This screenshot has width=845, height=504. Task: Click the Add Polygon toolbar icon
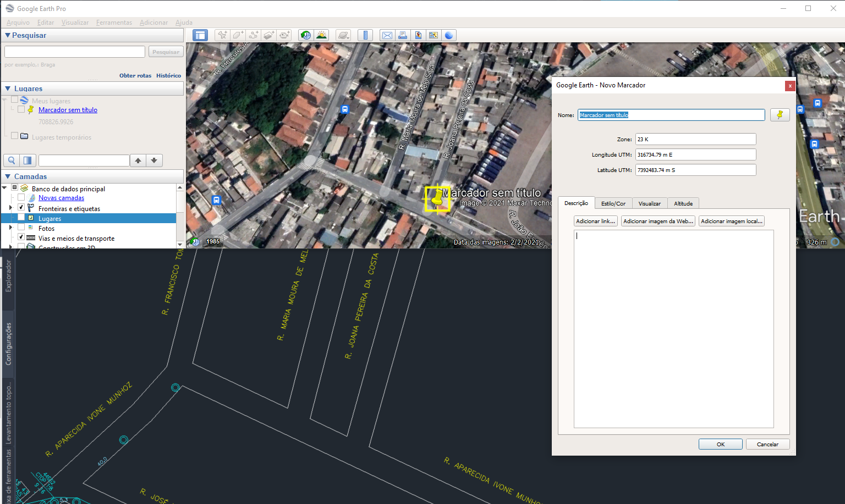point(238,35)
